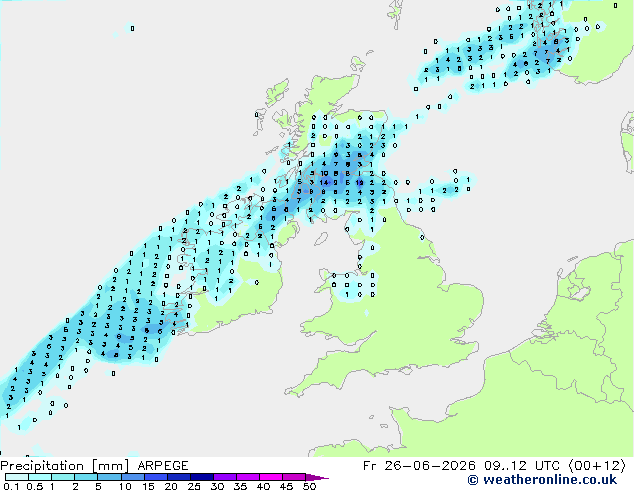Screen dimensions: 634x490
Task: Select the 0.1–0.5 mm legend color box
Action: point(17,477)
